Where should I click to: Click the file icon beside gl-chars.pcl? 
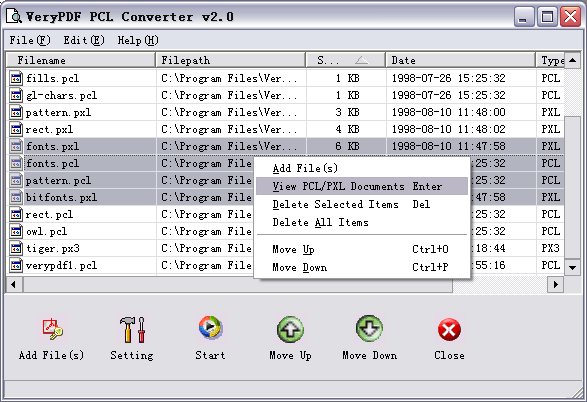pyautogui.click(x=16, y=95)
